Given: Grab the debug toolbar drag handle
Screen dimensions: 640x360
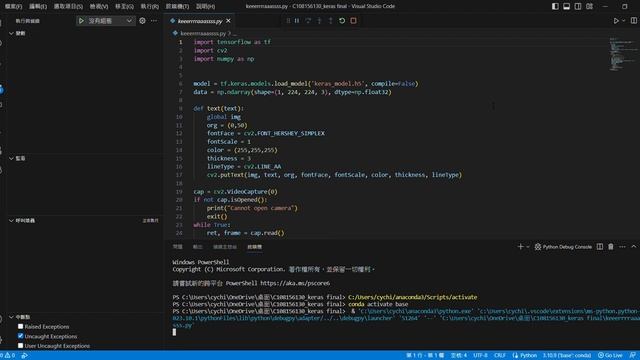Looking at the screenshot, I should [x=288, y=20].
